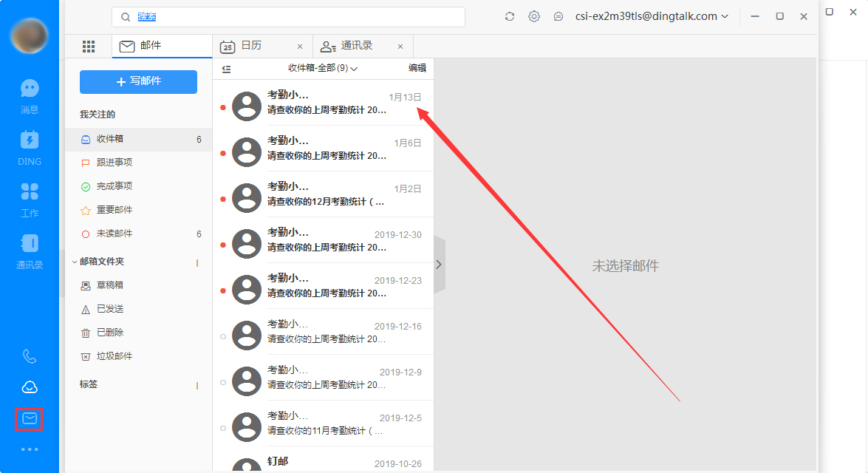The height and width of the screenshot is (473, 868).
Task: Open the app grid launcher icon
Action: pyautogui.click(x=89, y=46)
